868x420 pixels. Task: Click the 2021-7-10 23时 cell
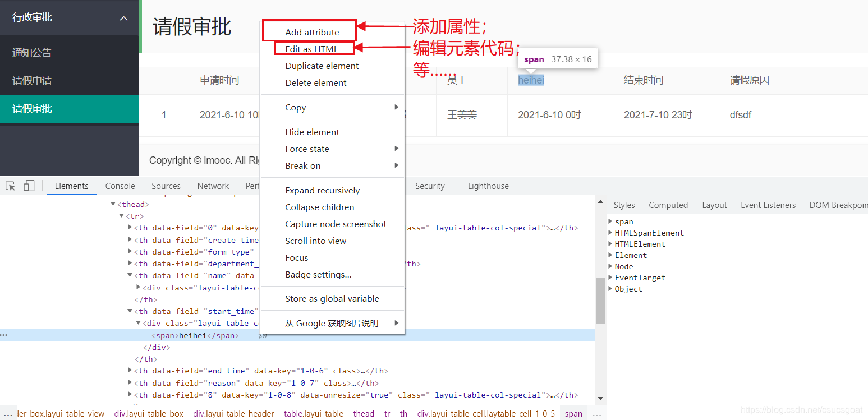pos(658,115)
